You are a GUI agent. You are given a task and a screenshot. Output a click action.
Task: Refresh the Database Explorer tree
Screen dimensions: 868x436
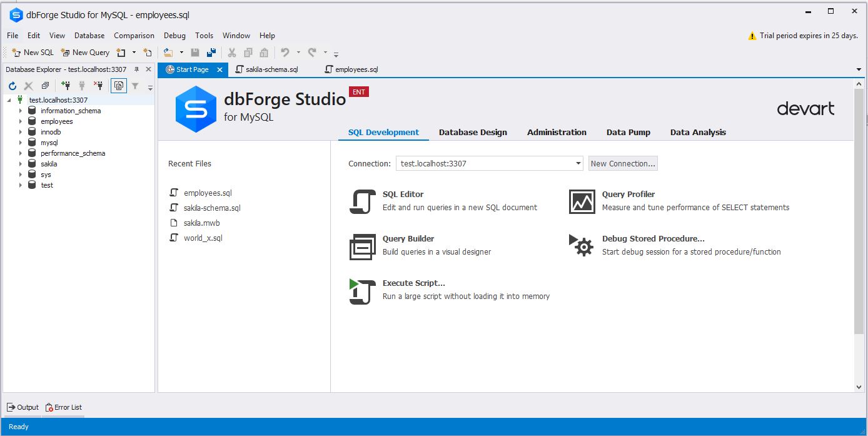coord(13,86)
